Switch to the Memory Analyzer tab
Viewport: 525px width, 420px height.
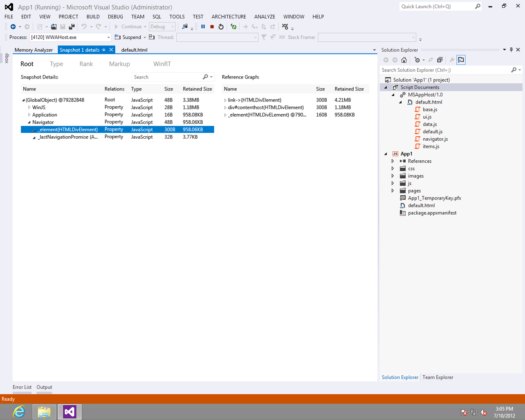(34, 50)
